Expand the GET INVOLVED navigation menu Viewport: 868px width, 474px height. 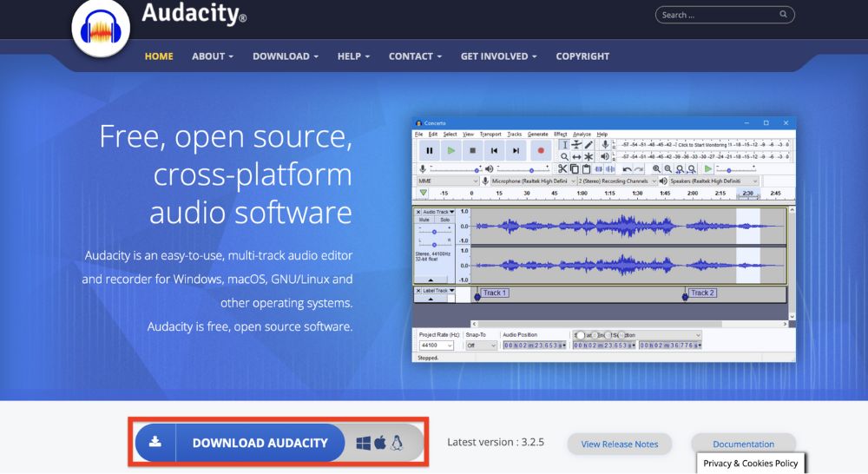pos(499,56)
